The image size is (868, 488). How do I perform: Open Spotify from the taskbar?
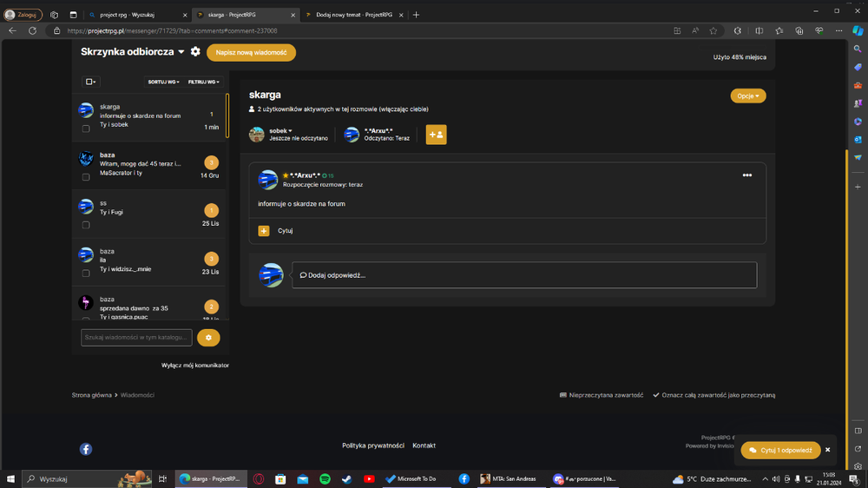(325, 478)
